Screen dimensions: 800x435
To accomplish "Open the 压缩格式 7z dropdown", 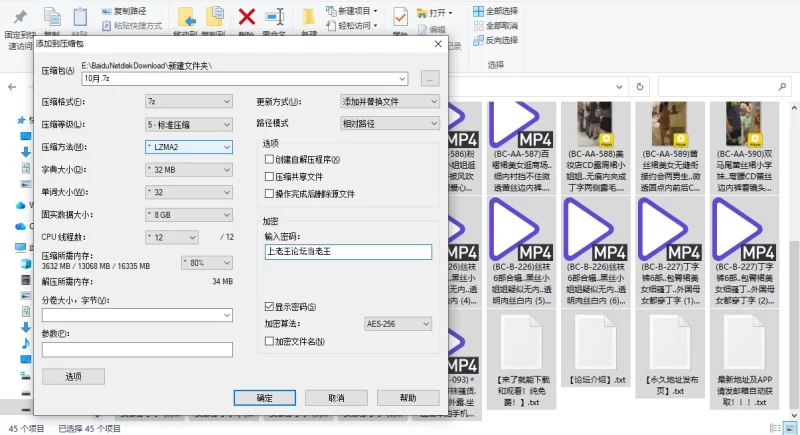I will [189, 102].
